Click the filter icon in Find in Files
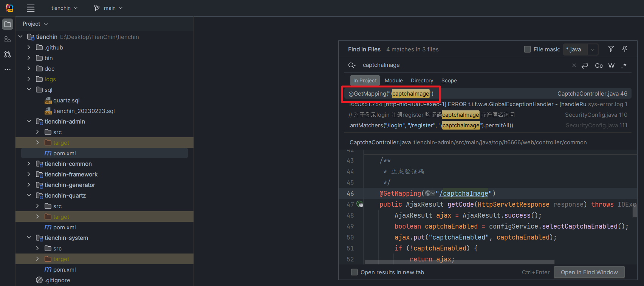Screen dimensions: 644x286 (611, 49)
